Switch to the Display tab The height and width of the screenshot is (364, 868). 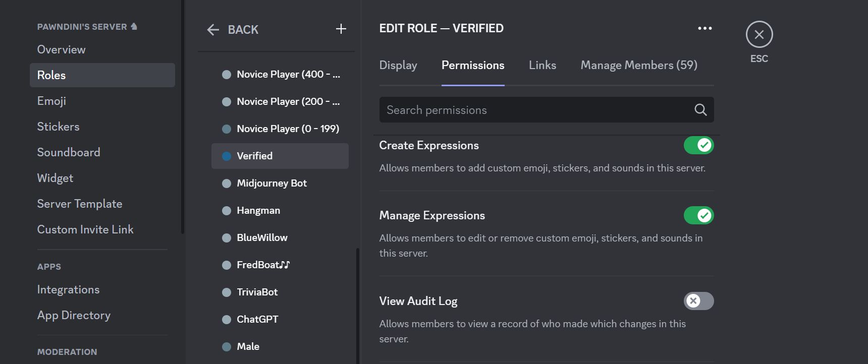(398, 65)
